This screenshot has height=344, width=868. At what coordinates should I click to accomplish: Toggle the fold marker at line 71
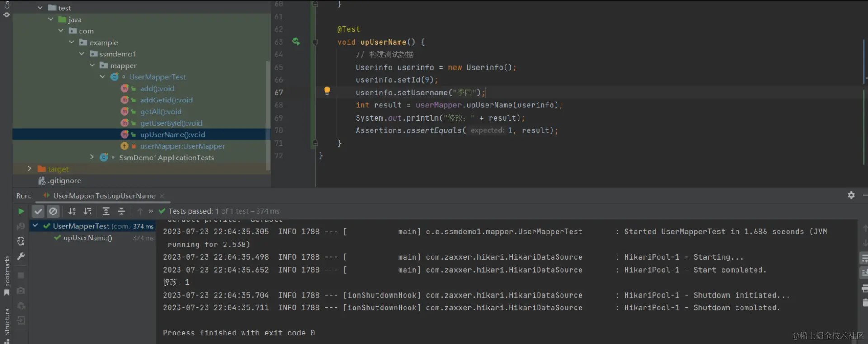(315, 143)
